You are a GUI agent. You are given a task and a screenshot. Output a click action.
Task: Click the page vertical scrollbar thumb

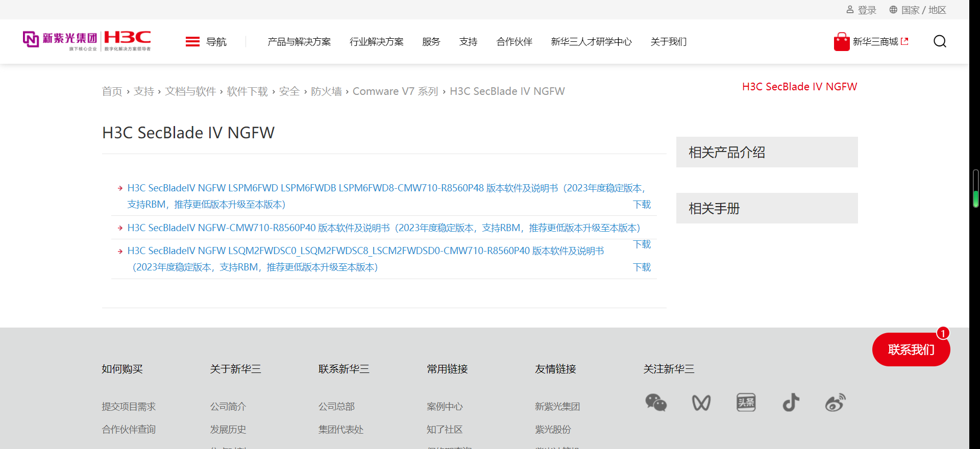click(x=976, y=189)
